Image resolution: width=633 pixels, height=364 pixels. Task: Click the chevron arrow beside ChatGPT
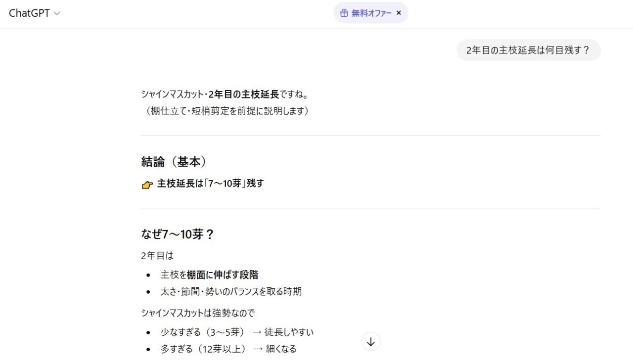click(57, 14)
